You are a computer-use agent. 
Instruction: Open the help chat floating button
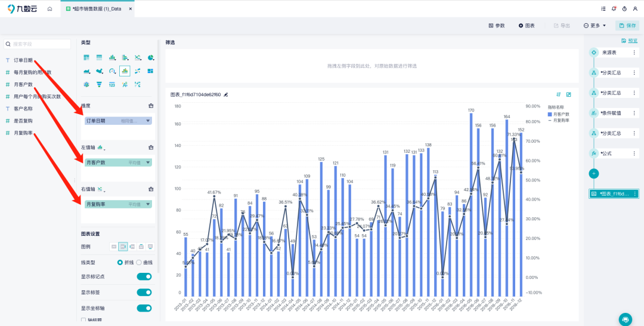626,319
